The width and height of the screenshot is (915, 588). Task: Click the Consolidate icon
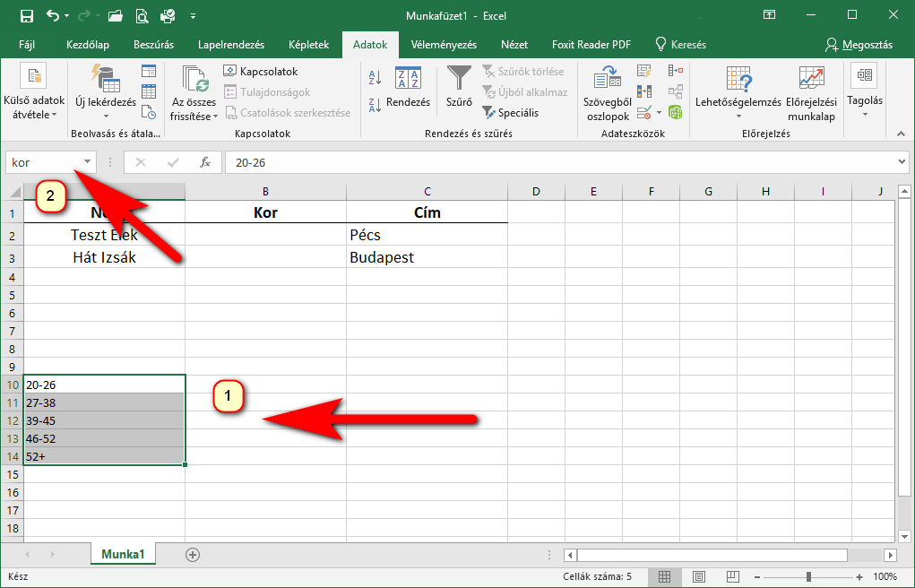676,71
